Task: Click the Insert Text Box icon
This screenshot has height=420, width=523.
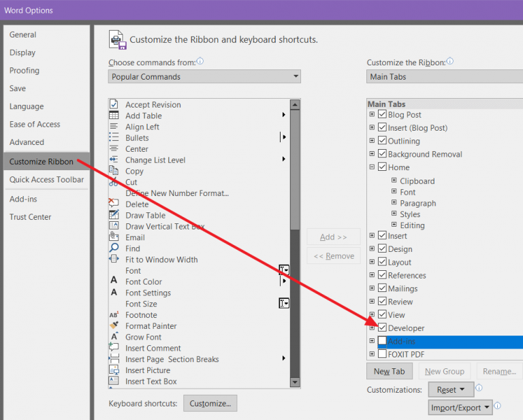Action: coord(114,381)
